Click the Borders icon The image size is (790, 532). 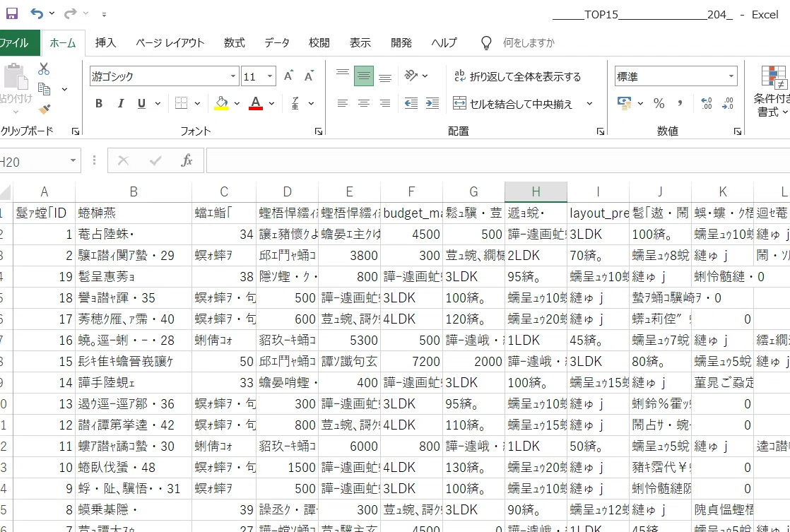tap(181, 103)
